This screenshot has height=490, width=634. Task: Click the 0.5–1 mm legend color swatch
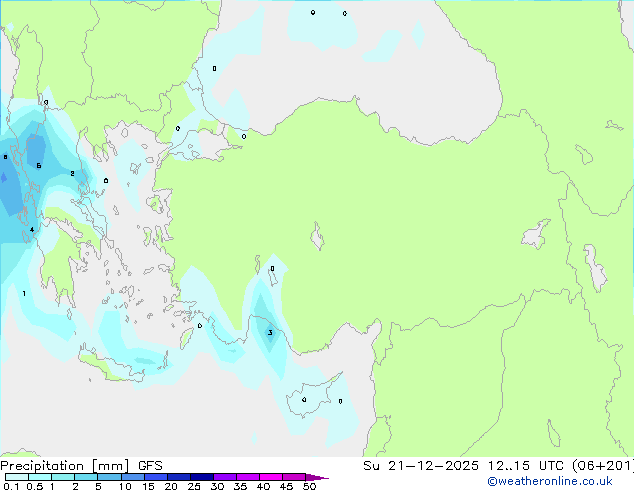40,477
